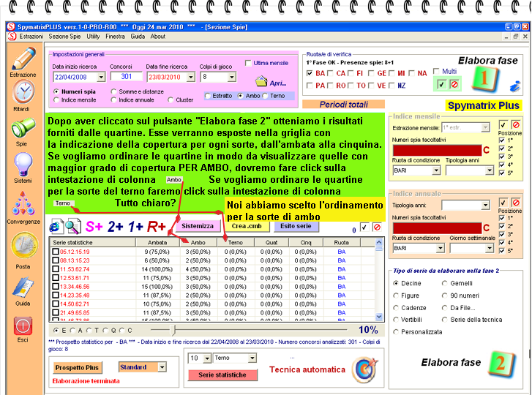
Task: Open the Ritardi clock icon
Action: pos(23,92)
